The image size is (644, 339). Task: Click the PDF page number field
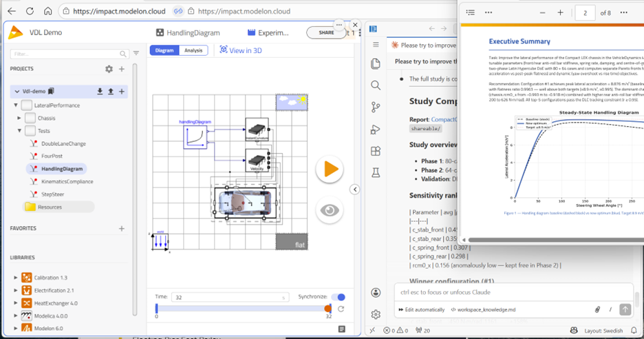click(x=585, y=13)
